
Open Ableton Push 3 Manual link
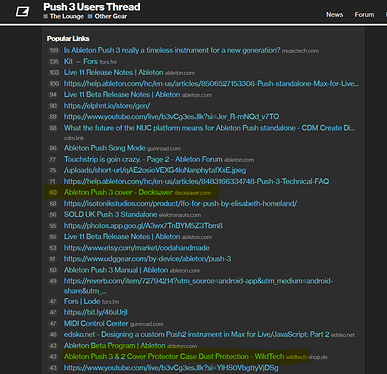point(116,270)
